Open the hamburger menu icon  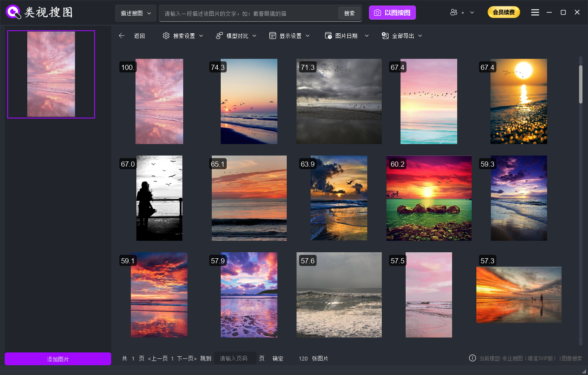tap(535, 12)
